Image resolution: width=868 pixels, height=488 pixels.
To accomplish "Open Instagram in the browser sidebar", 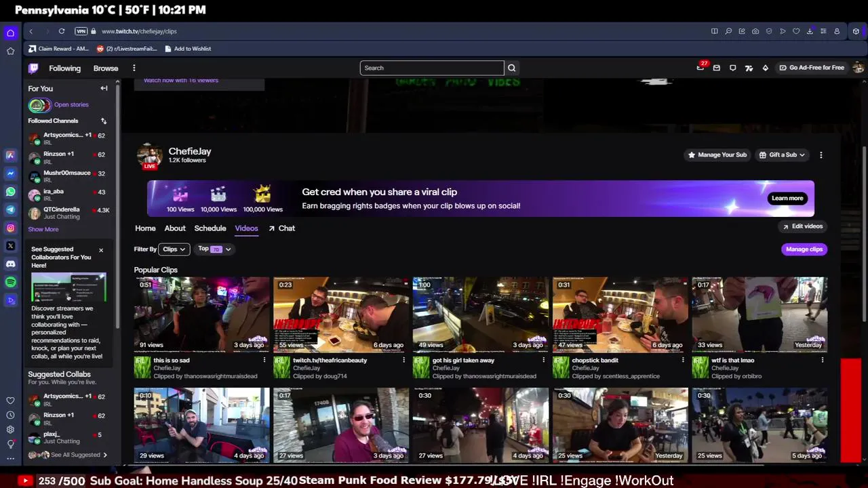I will (x=11, y=228).
